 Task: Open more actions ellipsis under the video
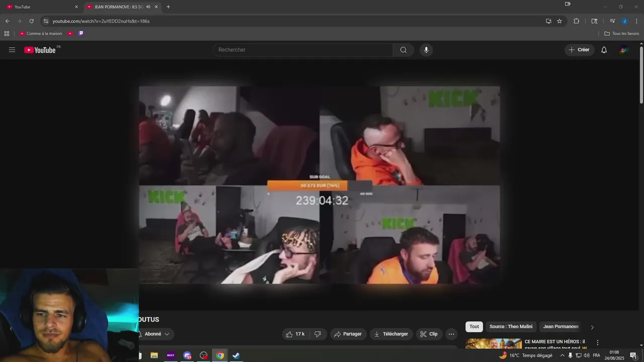451,334
